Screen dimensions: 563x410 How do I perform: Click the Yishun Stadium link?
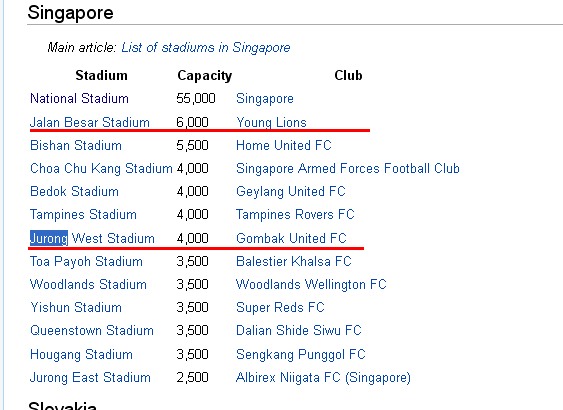tap(76, 307)
